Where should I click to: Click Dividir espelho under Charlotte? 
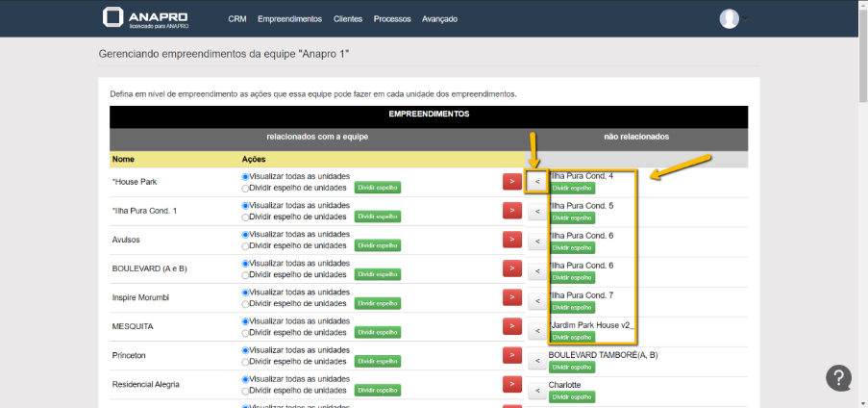coord(572,396)
